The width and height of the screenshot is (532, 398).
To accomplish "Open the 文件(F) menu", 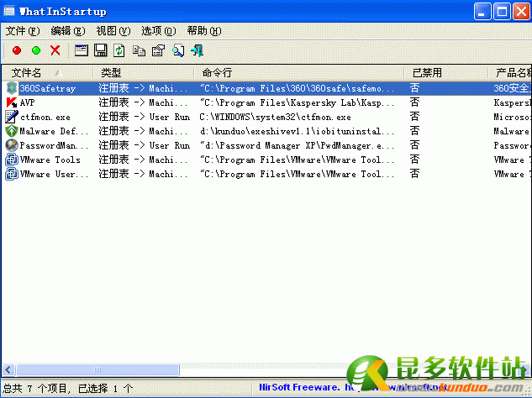I will point(23,31).
